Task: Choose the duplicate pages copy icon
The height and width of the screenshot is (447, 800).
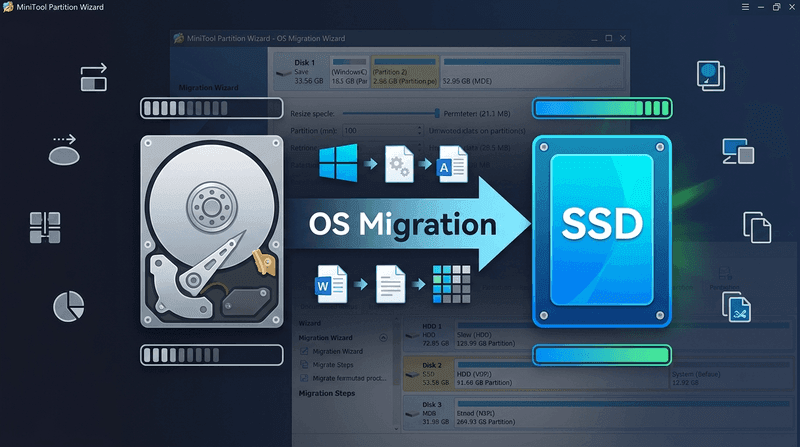Action: click(757, 227)
